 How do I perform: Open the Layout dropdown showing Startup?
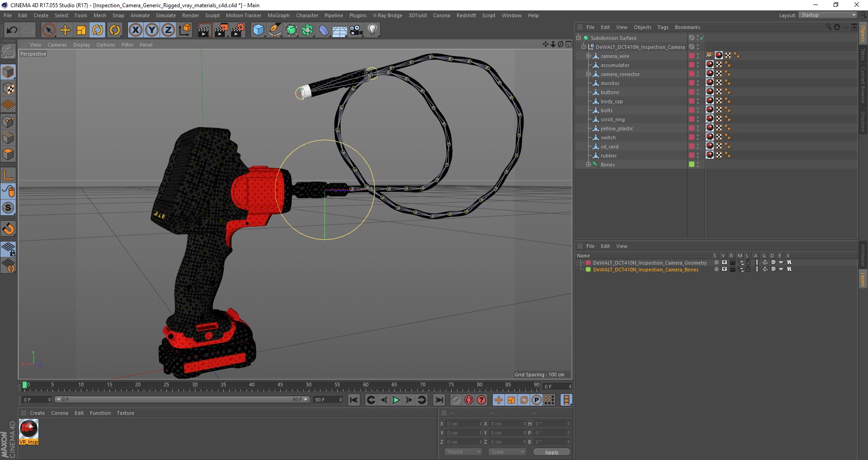click(x=828, y=15)
